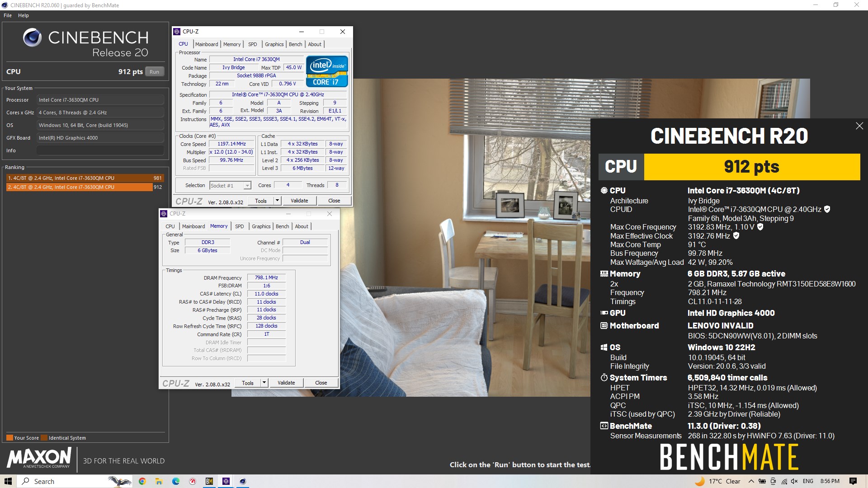Click Validate in CPU-Z Memory window
Screen dimensions: 868x488
click(x=286, y=383)
